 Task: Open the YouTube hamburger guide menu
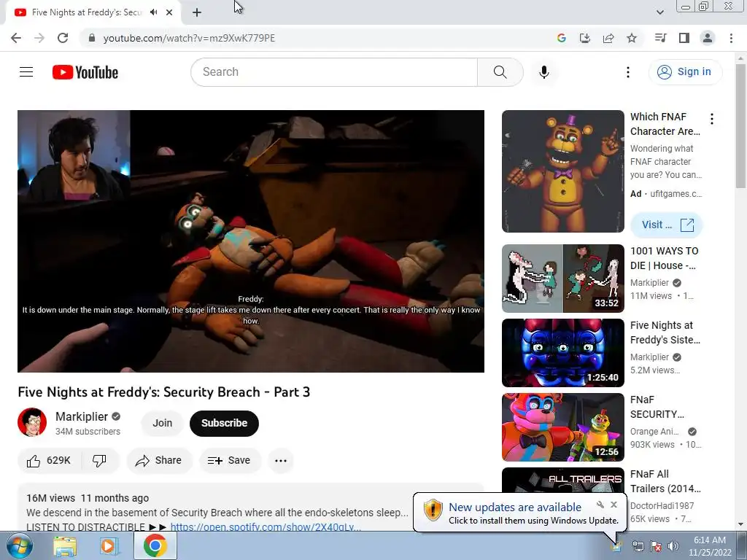coord(26,72)
